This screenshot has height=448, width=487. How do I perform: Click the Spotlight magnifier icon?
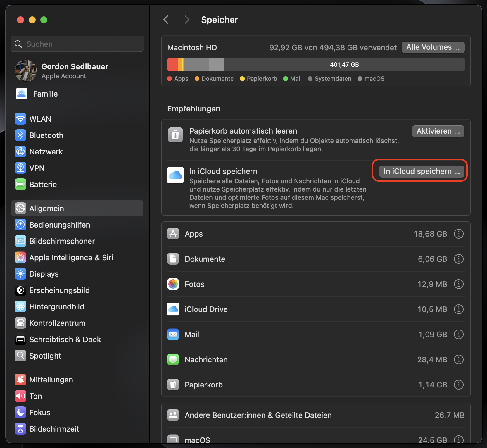point(20,356)
